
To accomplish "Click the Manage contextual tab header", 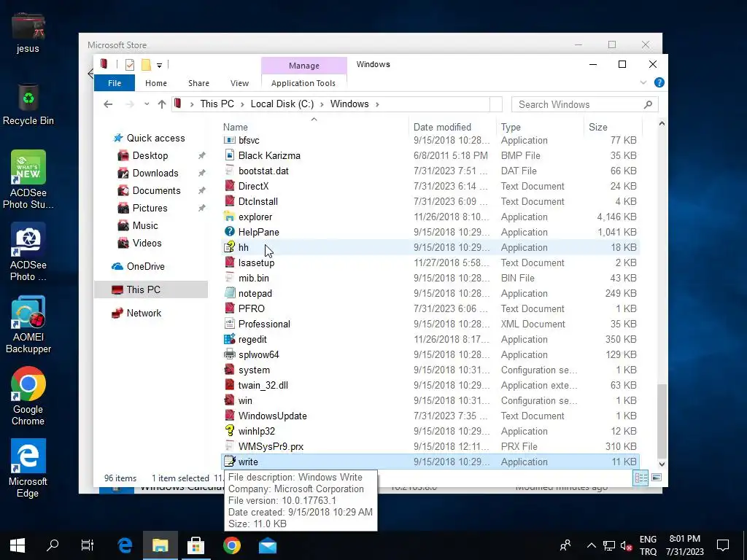I will 304,66.
